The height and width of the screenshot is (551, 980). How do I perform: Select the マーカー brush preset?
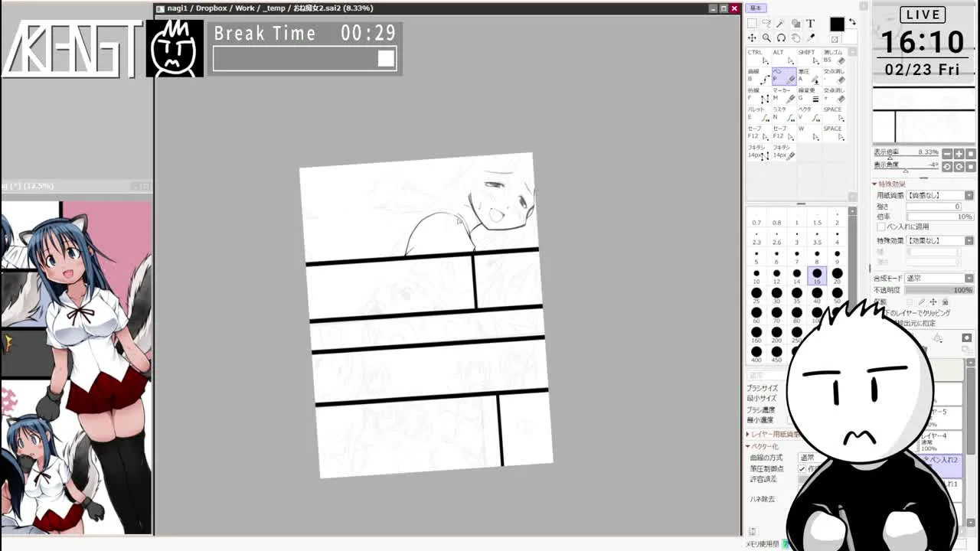click(783, 96)
